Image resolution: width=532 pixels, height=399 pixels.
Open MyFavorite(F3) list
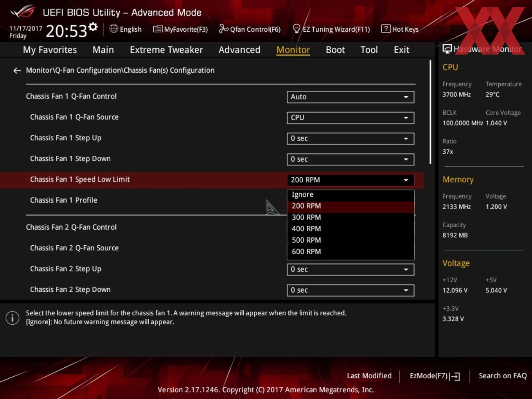[180, 29]
